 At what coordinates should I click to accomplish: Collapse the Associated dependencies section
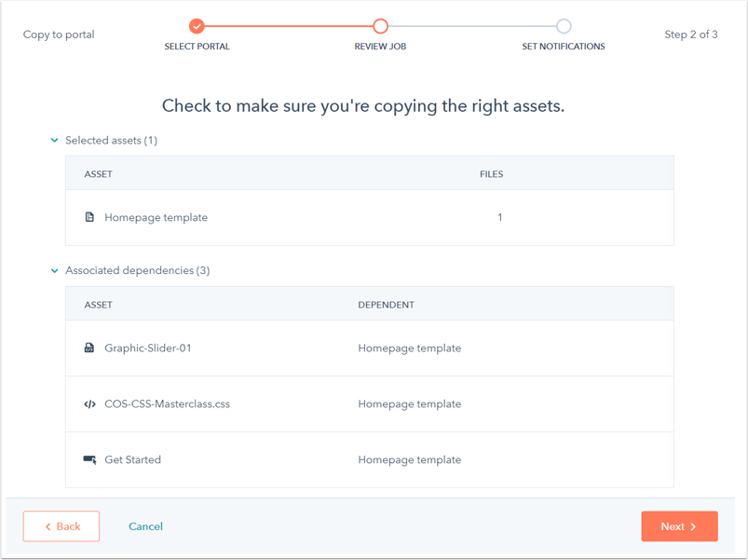tap(54, 270)
